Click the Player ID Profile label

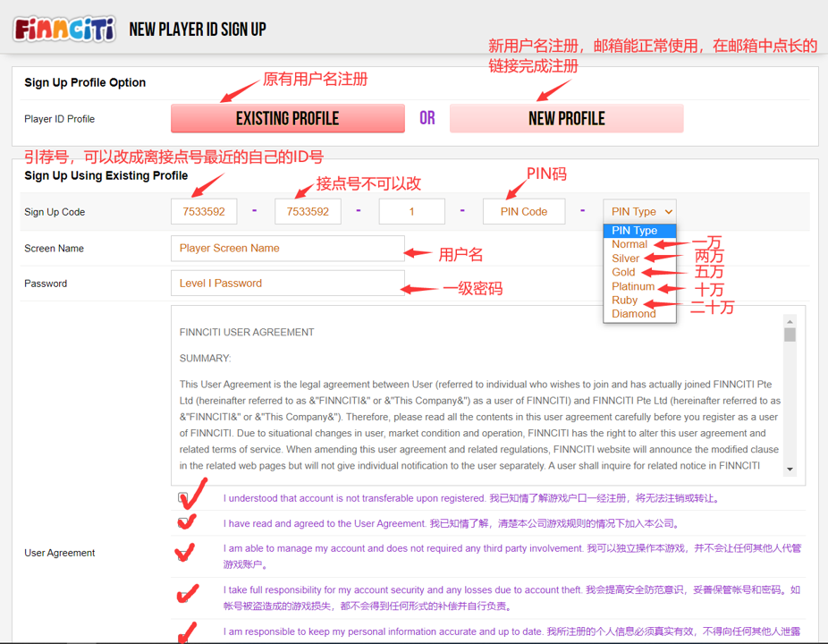pyautogui.click(x=60, y=119)
